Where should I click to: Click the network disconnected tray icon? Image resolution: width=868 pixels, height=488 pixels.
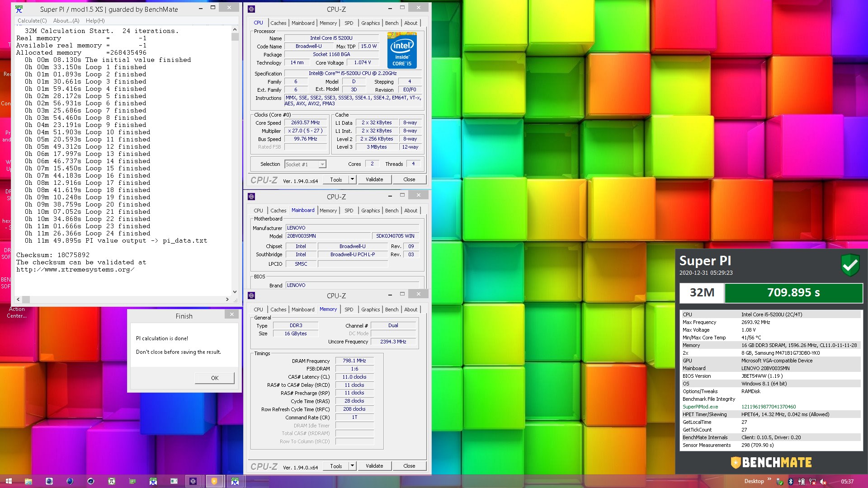pyautogui.click(x=812, y=482)
